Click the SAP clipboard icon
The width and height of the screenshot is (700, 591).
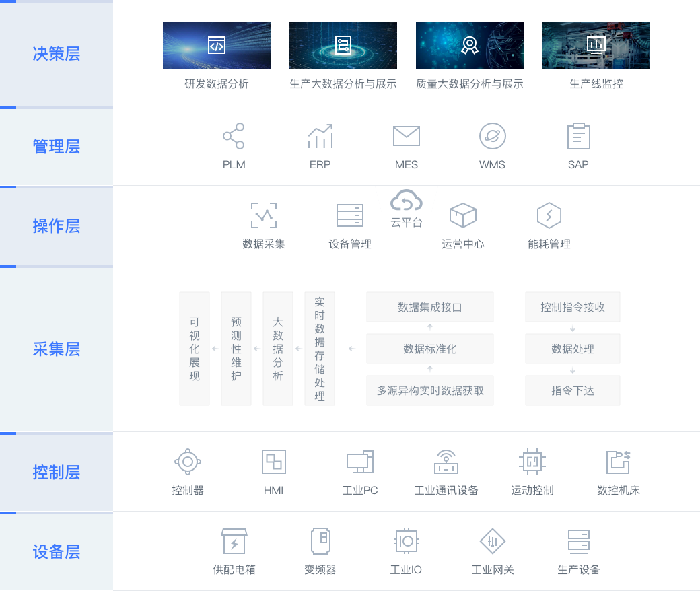579,136
